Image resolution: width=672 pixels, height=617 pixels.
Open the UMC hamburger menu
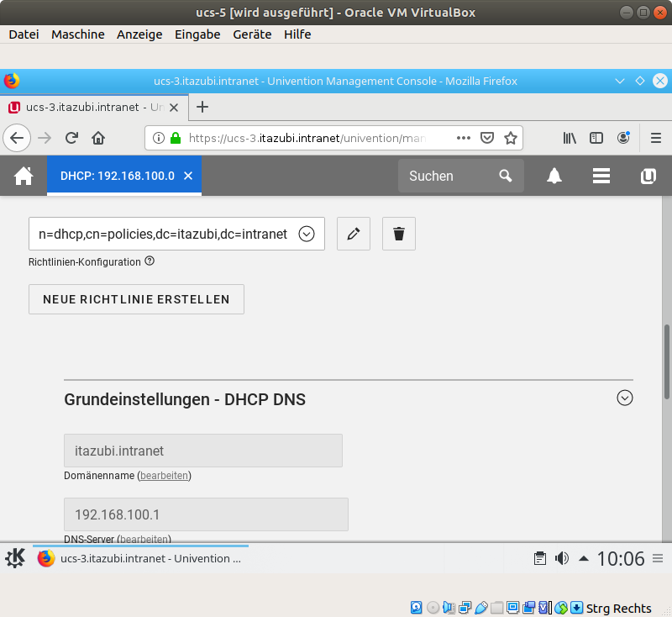pos(601,176)
